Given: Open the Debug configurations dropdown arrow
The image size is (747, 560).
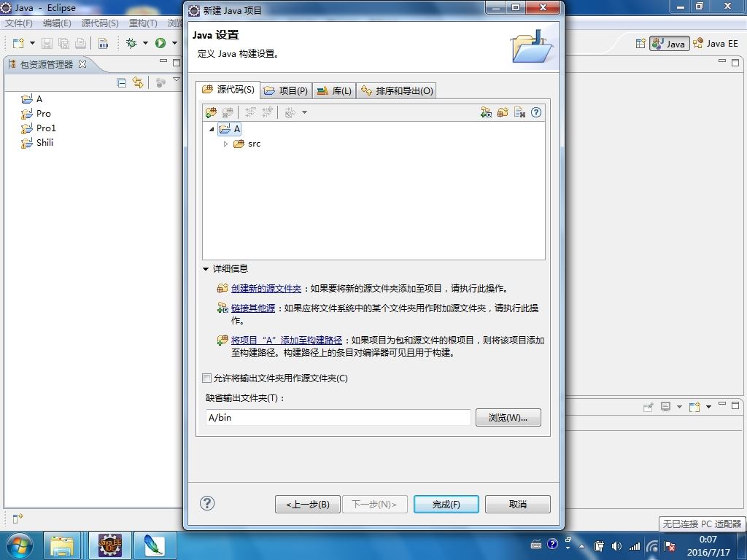Looking at the screenshot, I should pyautogui.click(x=145, y=43).
